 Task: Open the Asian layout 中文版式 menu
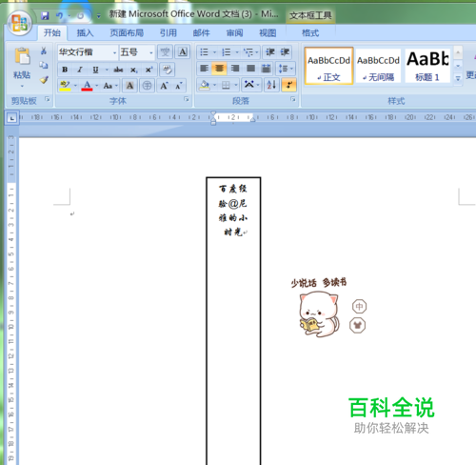251,85
